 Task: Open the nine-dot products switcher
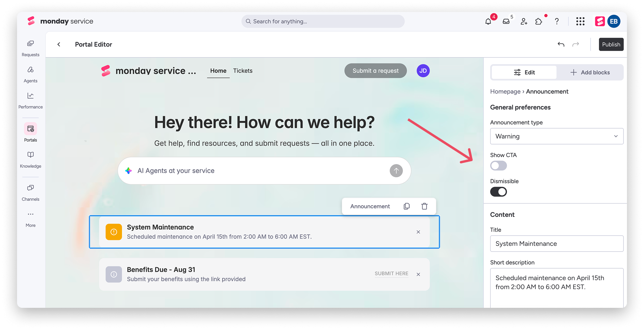580,21
